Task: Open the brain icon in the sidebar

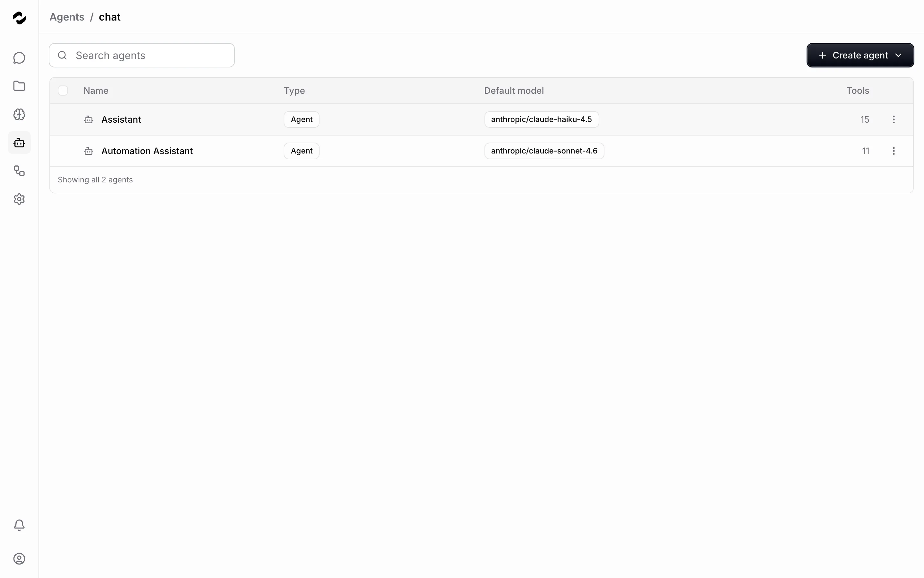Action: 19,114
